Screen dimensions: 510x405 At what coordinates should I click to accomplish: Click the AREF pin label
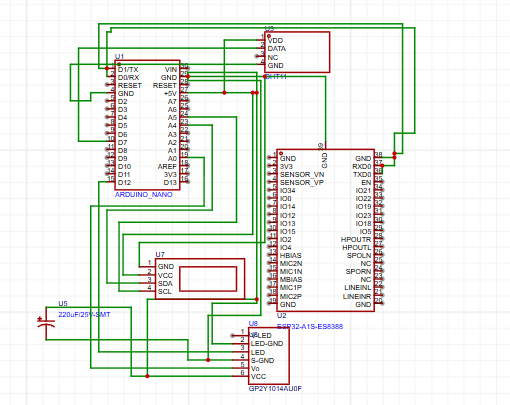(x=167, y=167)
